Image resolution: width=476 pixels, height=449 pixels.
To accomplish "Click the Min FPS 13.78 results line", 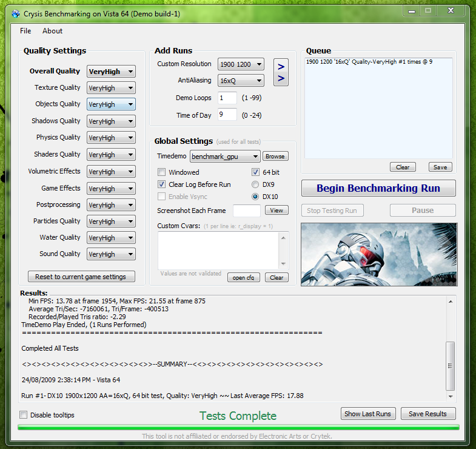I will coord(117,301).
